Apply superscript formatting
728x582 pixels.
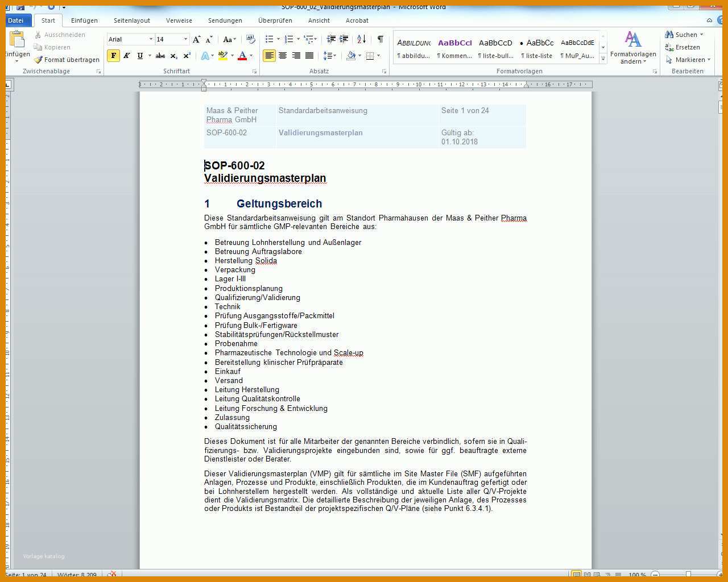[x=187, y=56]
